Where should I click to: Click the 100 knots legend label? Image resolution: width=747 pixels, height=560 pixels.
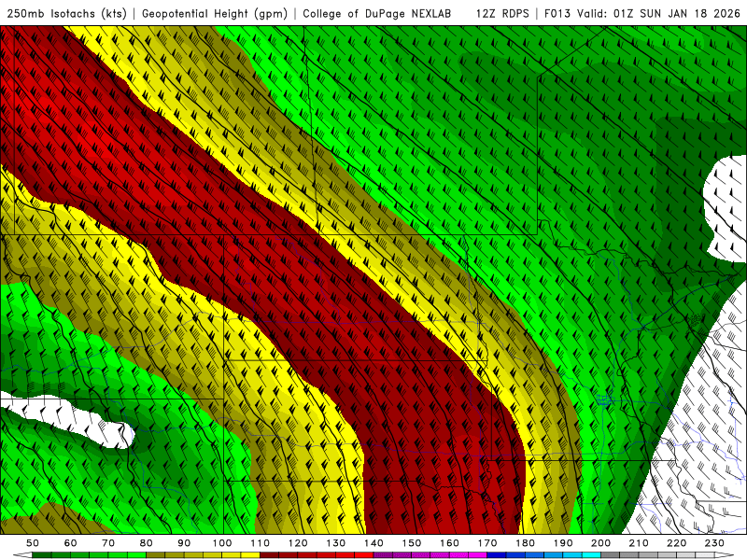222,543
